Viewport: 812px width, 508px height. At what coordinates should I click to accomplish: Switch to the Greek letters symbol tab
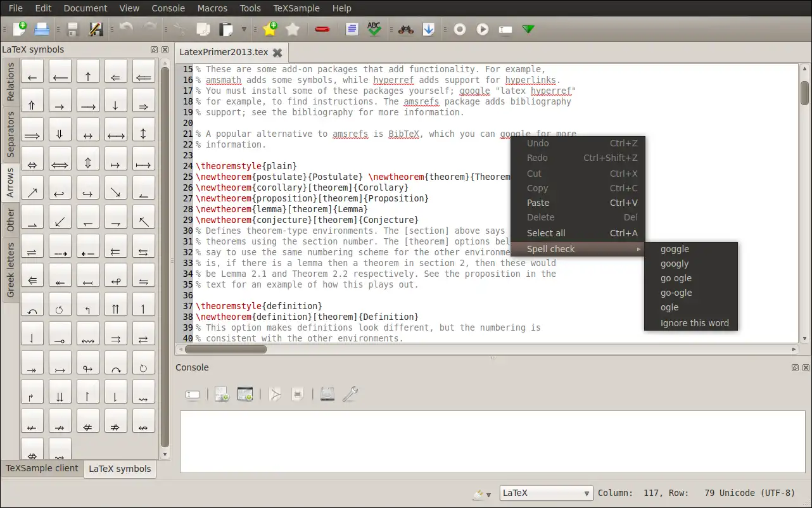[x=10, y=269]
